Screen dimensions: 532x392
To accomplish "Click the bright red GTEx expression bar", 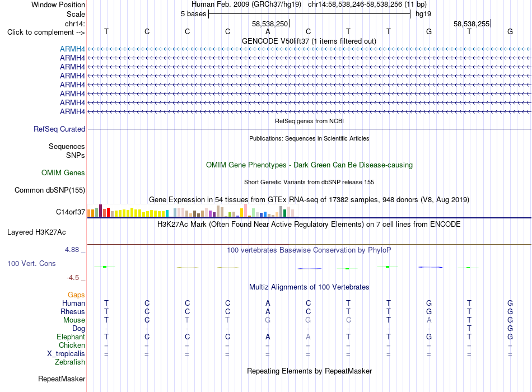I will coord(108,212).
